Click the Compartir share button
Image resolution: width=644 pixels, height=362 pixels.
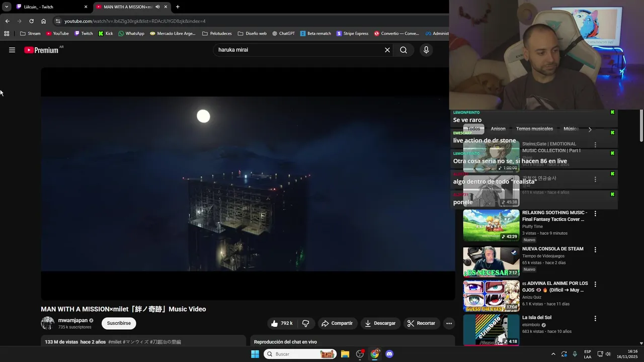click(x=337, y=323)
